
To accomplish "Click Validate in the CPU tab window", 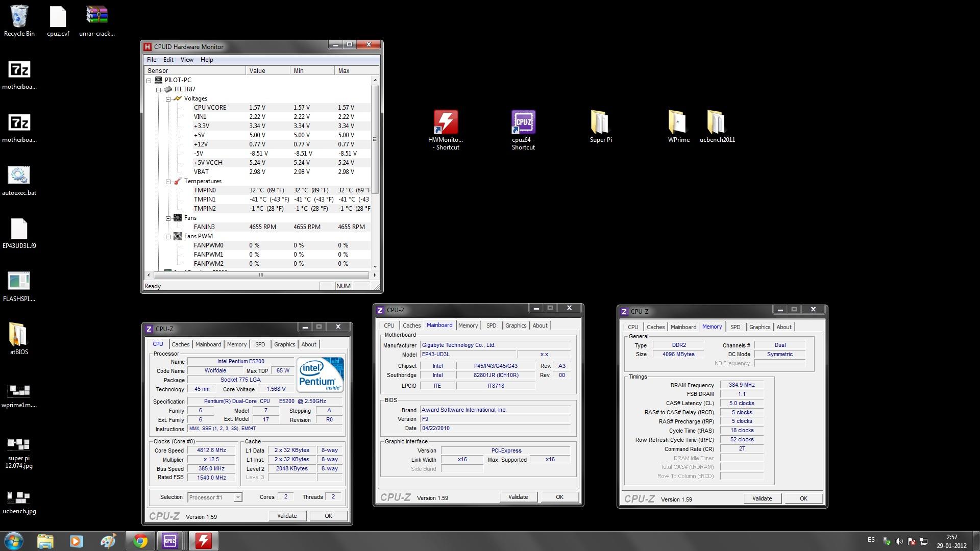I will pos(287,516).
